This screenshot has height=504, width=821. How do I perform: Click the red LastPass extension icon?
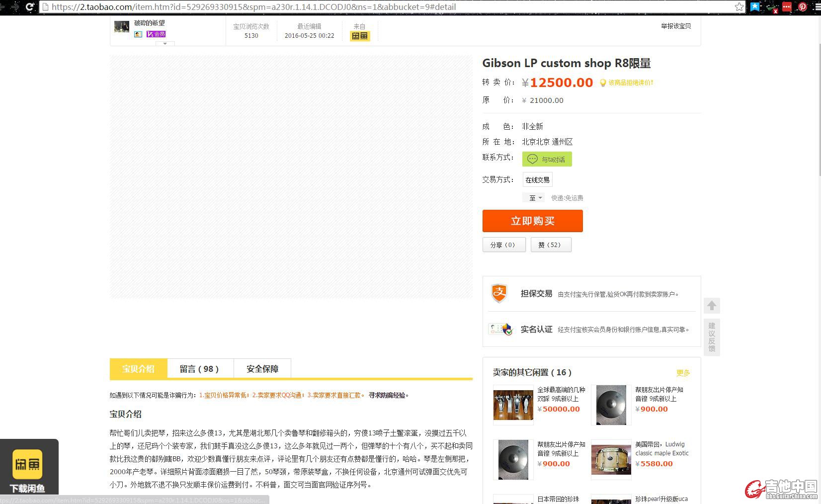point(787,7)
